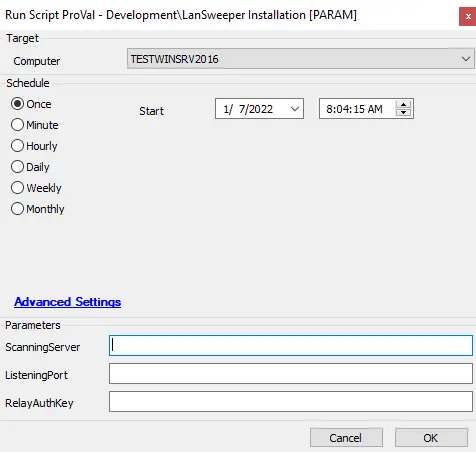
Task: Decrease start time with down spinner arrow
Action: (x=404, y=112)
